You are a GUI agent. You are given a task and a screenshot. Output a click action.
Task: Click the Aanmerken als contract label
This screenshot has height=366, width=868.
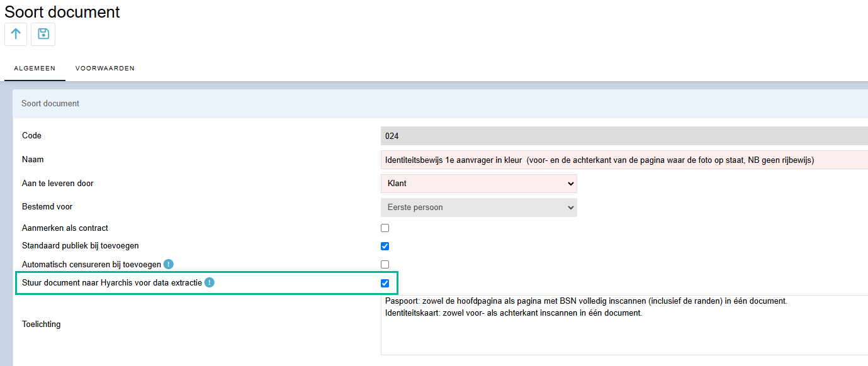[x=65, y=228]
